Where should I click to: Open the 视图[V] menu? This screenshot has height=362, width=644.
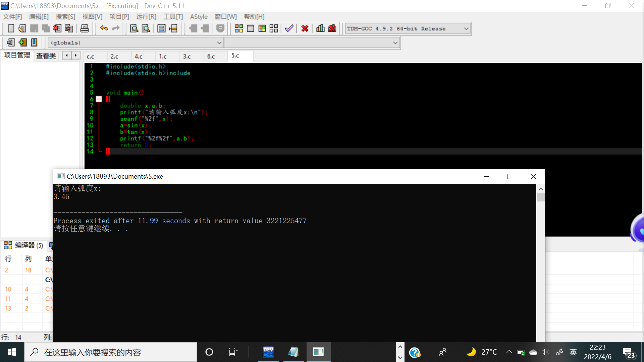[x=92, y=17]
